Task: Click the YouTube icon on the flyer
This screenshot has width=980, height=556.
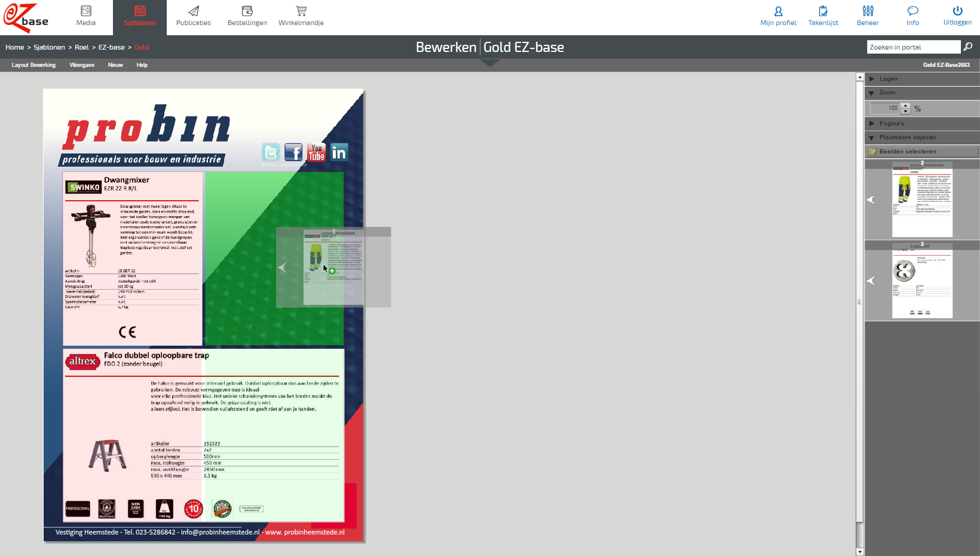Action: (x=316, y=153)
